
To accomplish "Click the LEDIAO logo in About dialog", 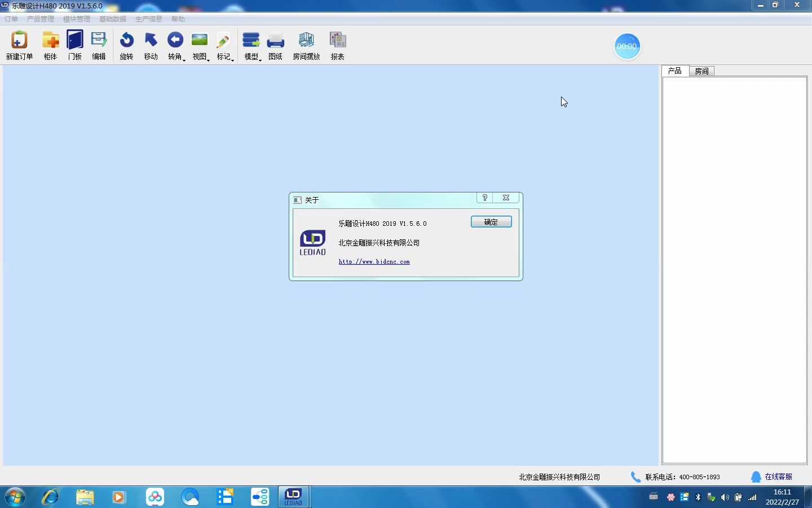I will pos(312,243).
